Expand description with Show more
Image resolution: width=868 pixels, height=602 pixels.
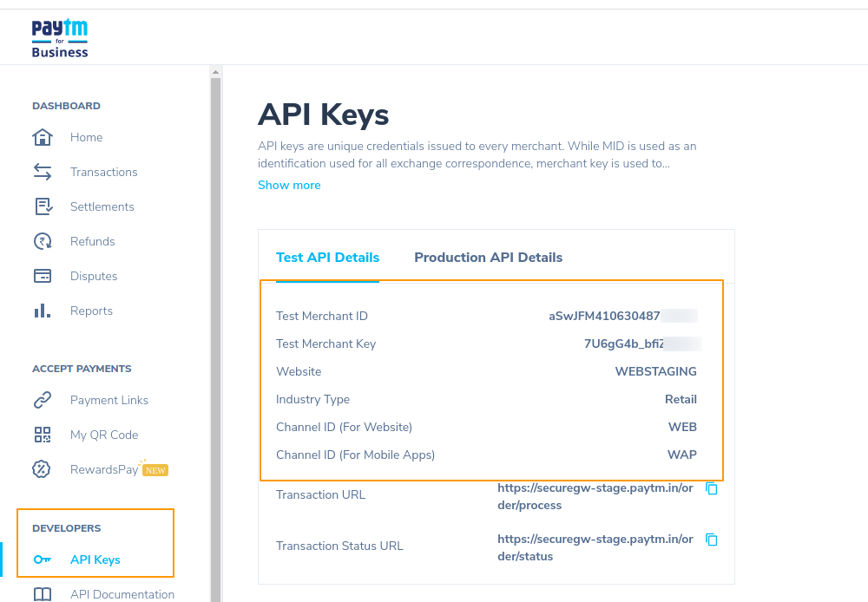coord(289,185)
